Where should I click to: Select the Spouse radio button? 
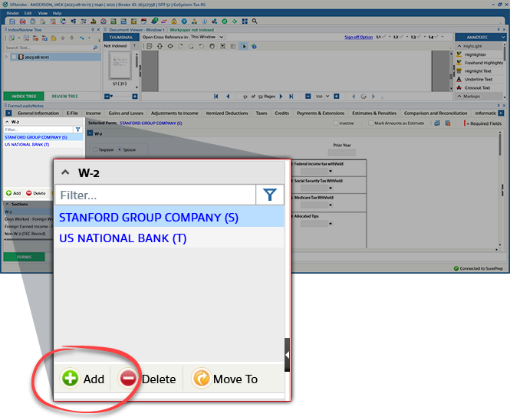click(x=120, y=149)
